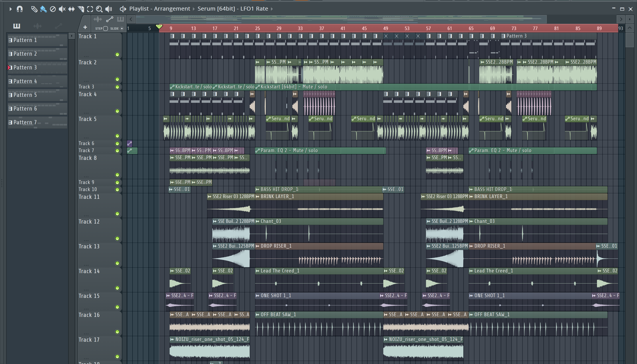Mute Track 16 with its green light
Screen dimensions: 637x364
pyautogui.click(x=117, y=332)
